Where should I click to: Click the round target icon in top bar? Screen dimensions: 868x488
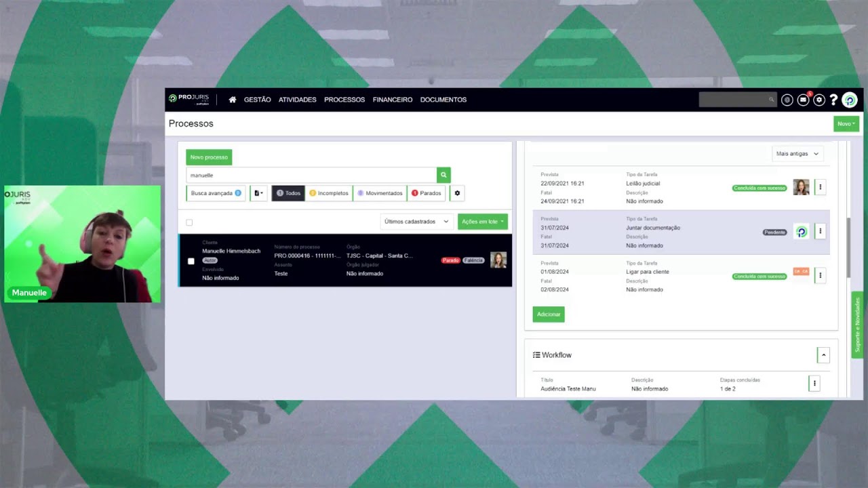[787, 100]
